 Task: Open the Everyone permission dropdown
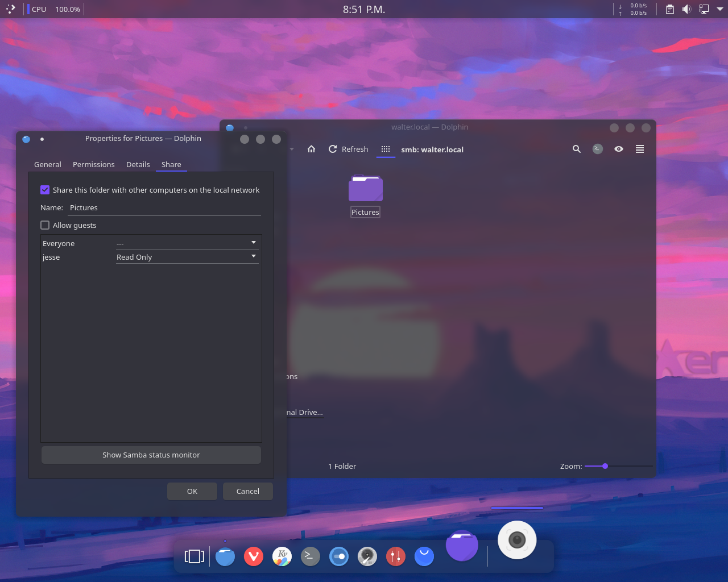point(187,243)
